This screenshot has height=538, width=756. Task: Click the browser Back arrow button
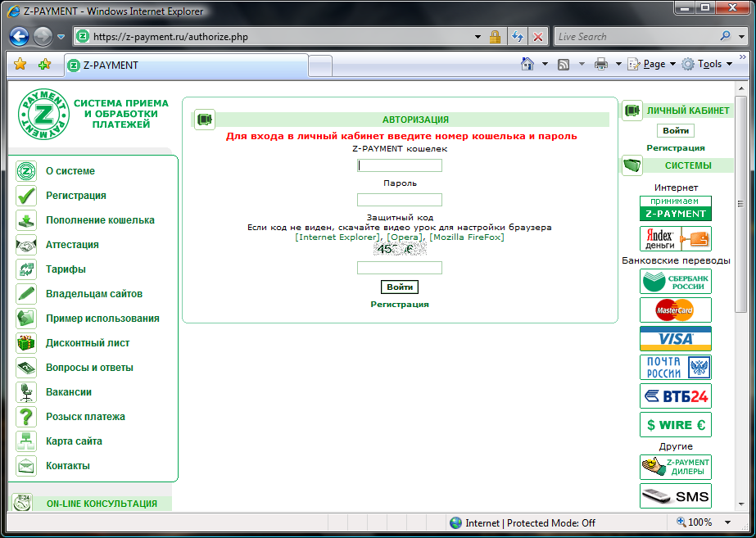coord(20,37)
